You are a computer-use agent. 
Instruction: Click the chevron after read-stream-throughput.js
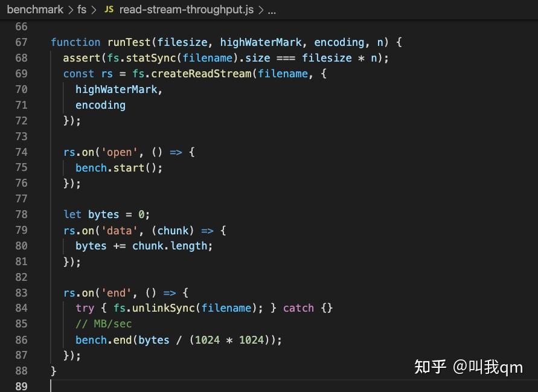pyautogui.click(x=261, y=10)
